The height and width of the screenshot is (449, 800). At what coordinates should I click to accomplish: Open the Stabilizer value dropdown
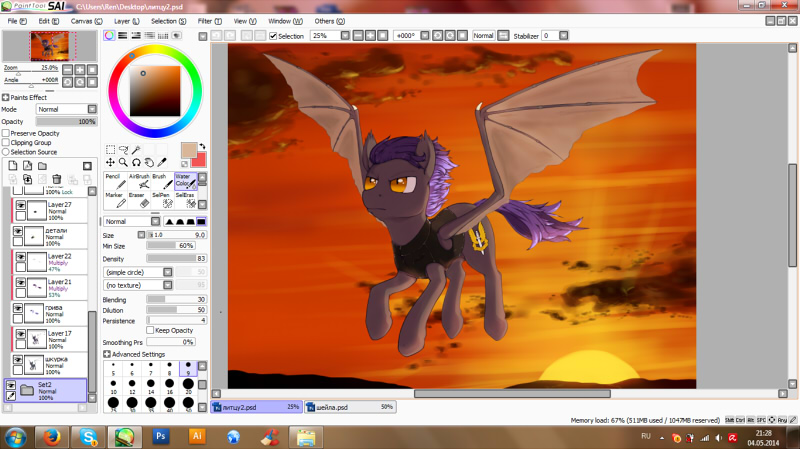pyautogui.click(x=563, y=36)
